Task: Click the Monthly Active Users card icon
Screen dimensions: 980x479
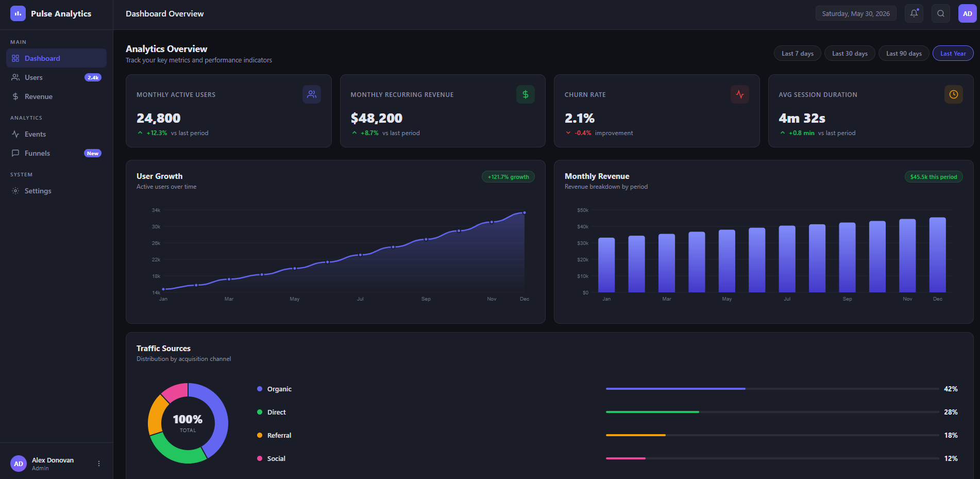Action: pyautogui.click(x=312, y=94)
